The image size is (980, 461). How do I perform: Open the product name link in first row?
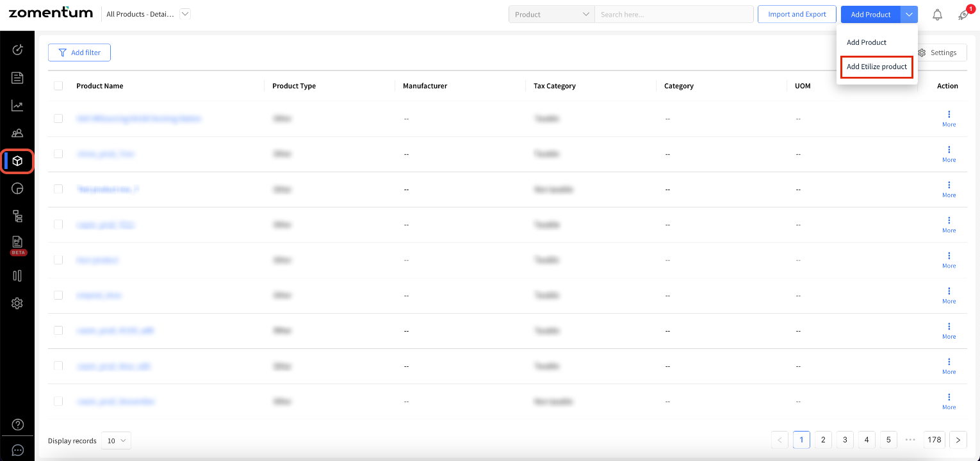tap(139, 118)
